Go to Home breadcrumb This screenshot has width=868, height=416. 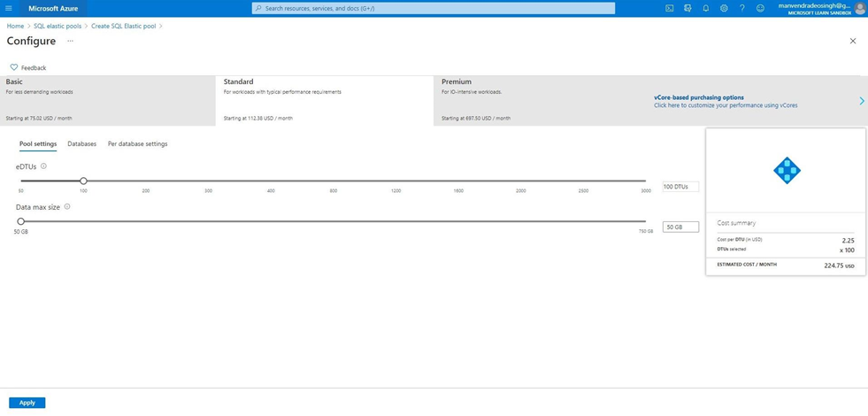15,26
